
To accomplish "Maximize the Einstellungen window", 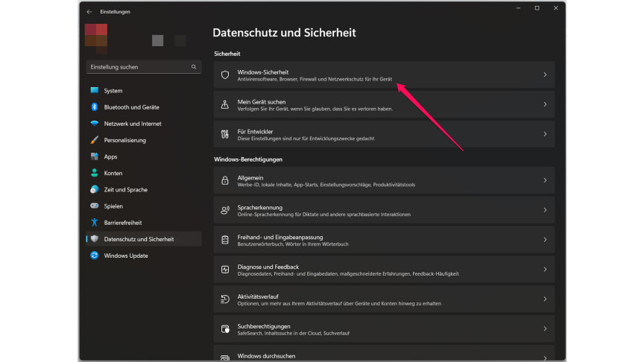I will pyautogui.click(x=537, y=8).
